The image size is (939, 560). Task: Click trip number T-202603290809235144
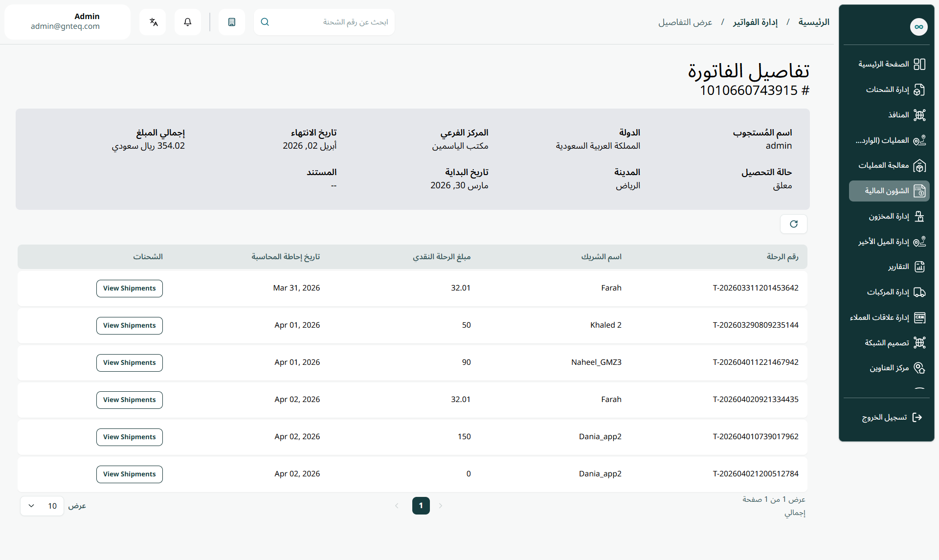click(x=755, y=325)
